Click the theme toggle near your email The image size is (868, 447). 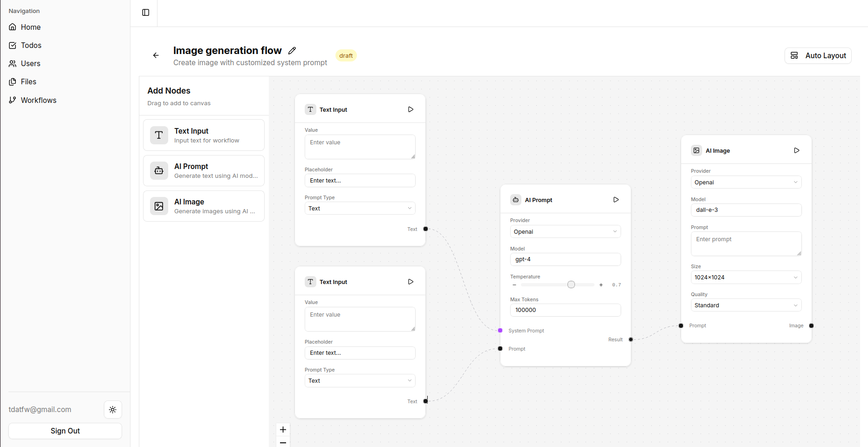tap(113, 410)
